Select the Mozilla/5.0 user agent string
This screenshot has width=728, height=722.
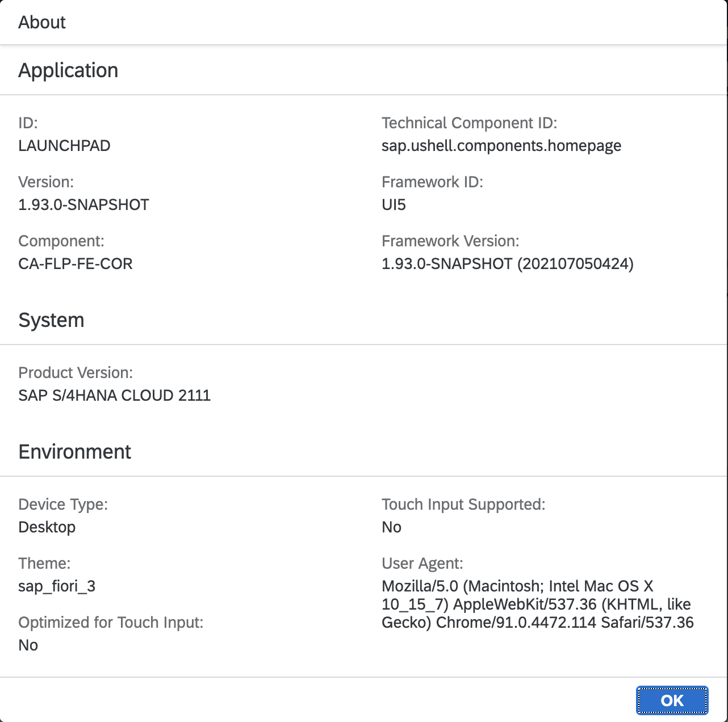537,605
